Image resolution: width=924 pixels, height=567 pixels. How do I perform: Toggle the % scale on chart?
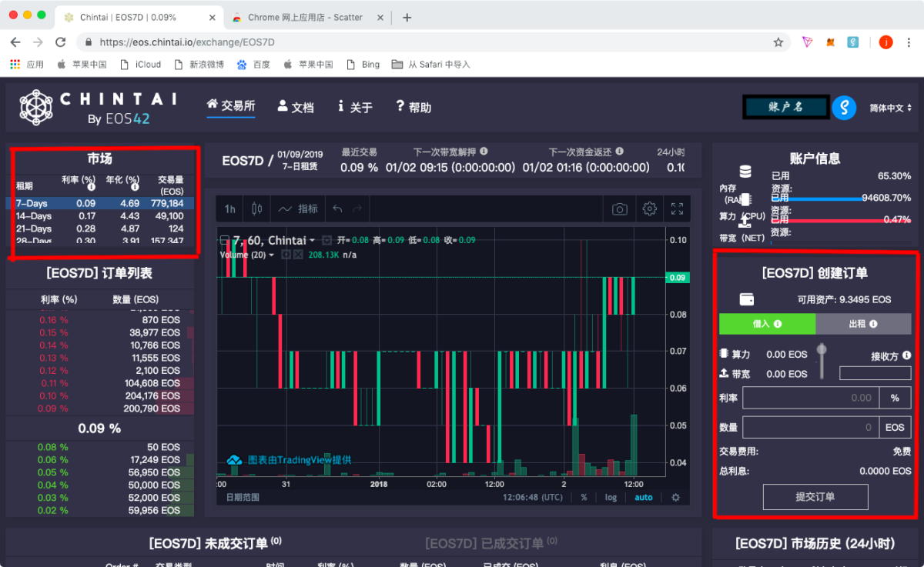tap(584, 497)
